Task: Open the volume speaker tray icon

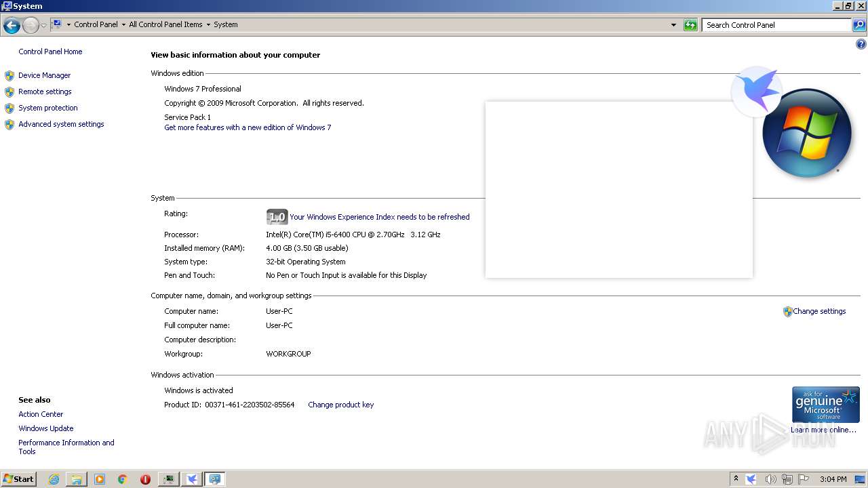Action: [770, 479]
